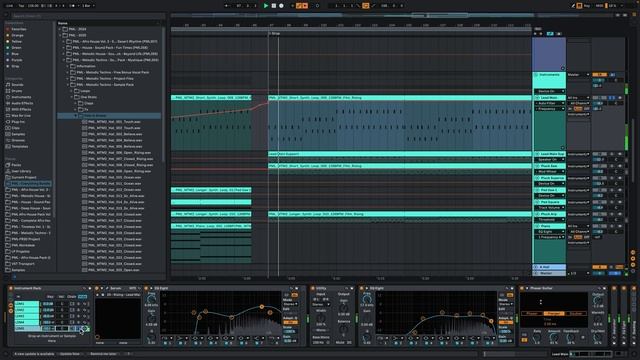The width and height of the screenshot is (640, 360).
Task: Select the Phaser mode tab
Action: point(532,313)
